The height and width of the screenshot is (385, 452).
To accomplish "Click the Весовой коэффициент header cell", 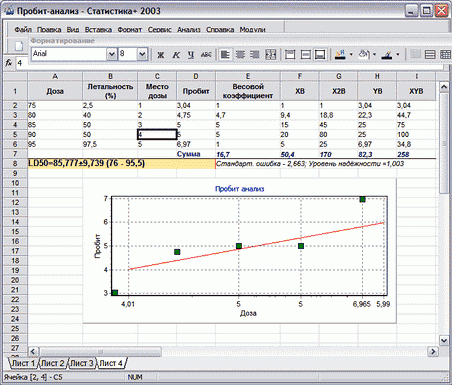I will click(248, 91).
